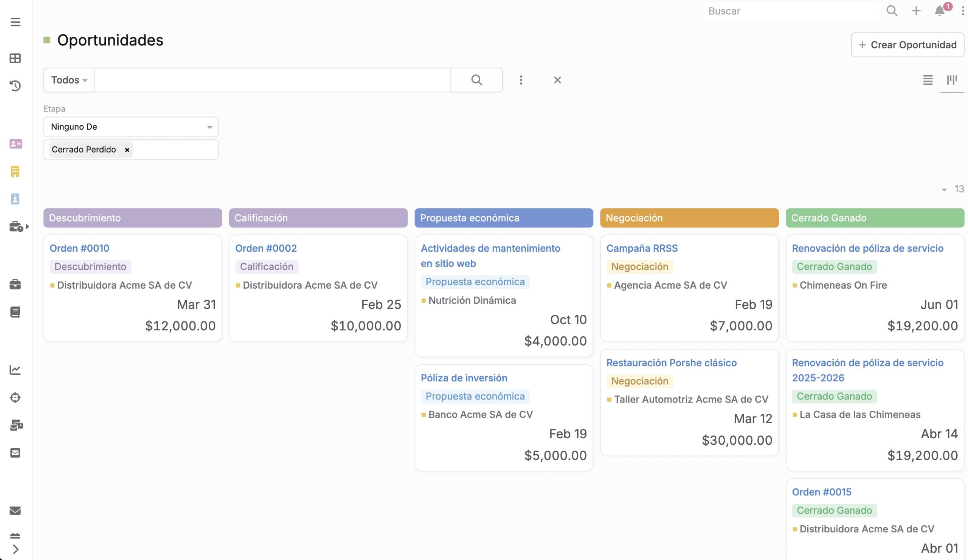This screenshot has width=968, height=560.
Task: Open the Póliza de inversión opportunity
Action: tap(464, 378)
